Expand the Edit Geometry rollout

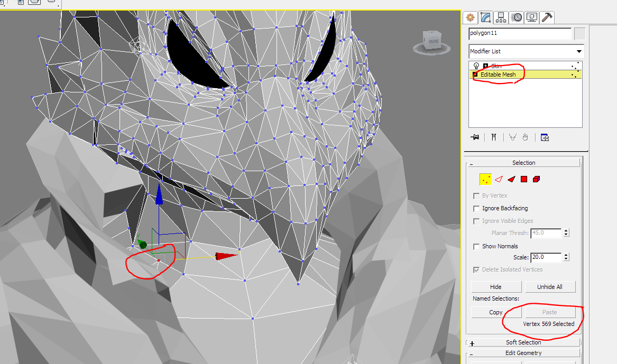pos(523,353)
